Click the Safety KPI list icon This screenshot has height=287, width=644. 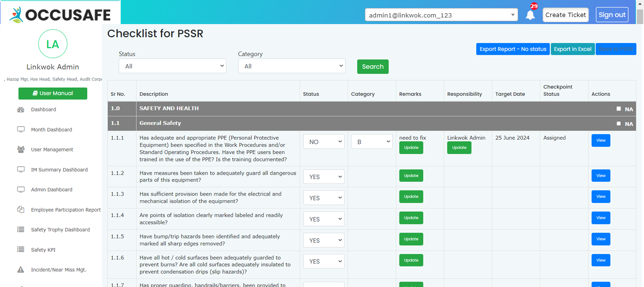21,250
